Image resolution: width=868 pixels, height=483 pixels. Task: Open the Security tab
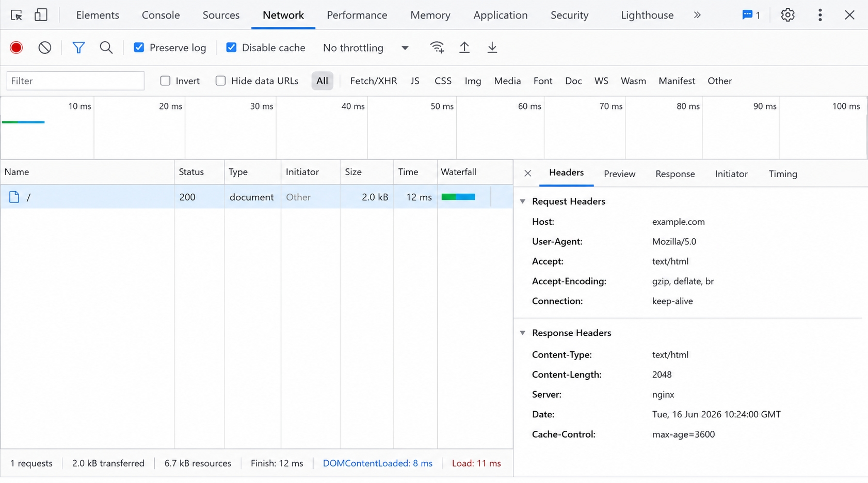pos(569,15)
